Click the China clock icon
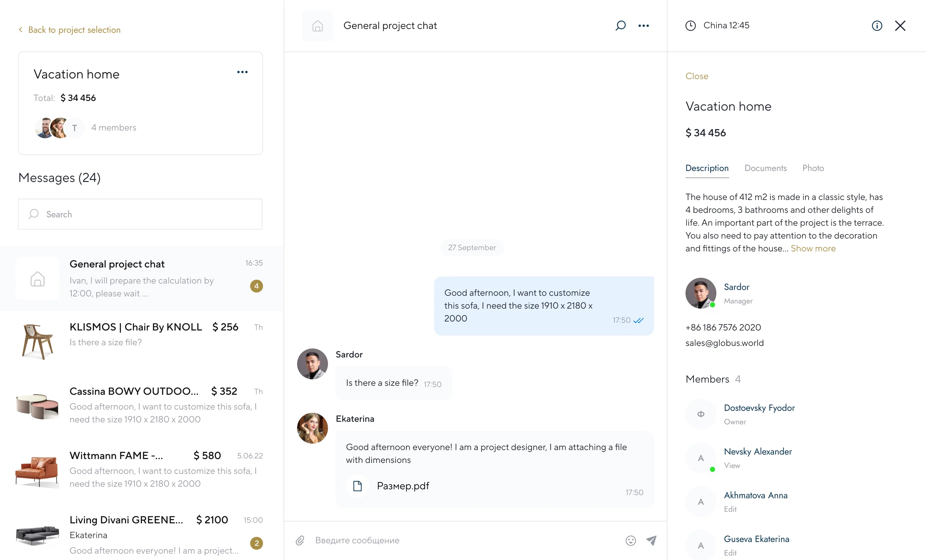This screenshot has height=560, width=926. 690,26
